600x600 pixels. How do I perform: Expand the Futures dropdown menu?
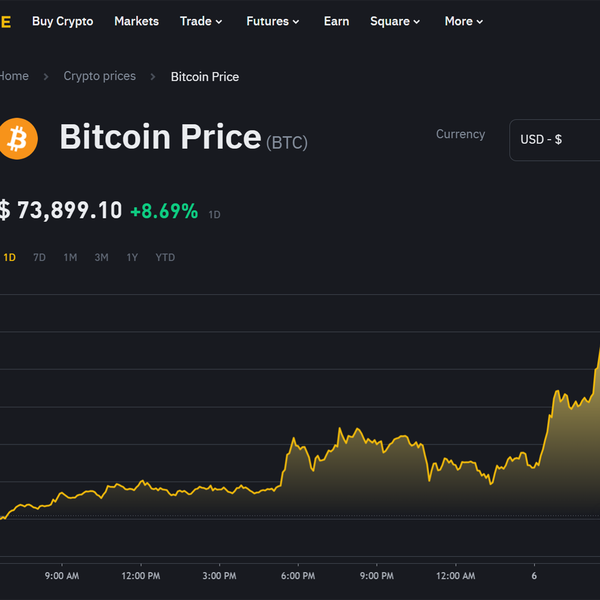pos(272,21)
